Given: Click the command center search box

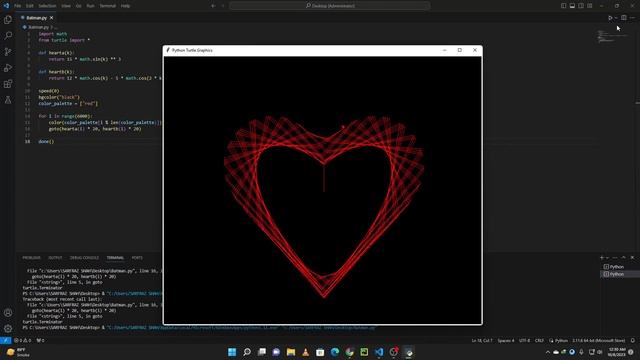Looking at the screenshot, I should (330, 6).
